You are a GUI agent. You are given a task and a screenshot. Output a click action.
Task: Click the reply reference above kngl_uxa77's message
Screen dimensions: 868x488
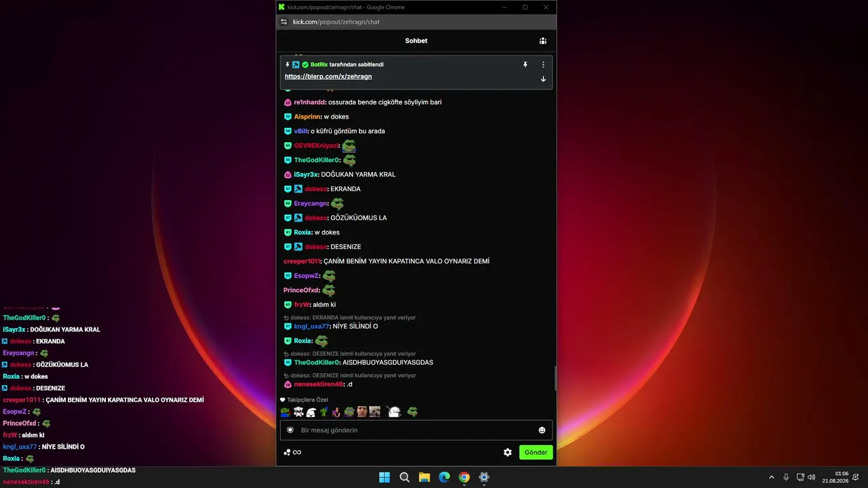coord(349,317)
